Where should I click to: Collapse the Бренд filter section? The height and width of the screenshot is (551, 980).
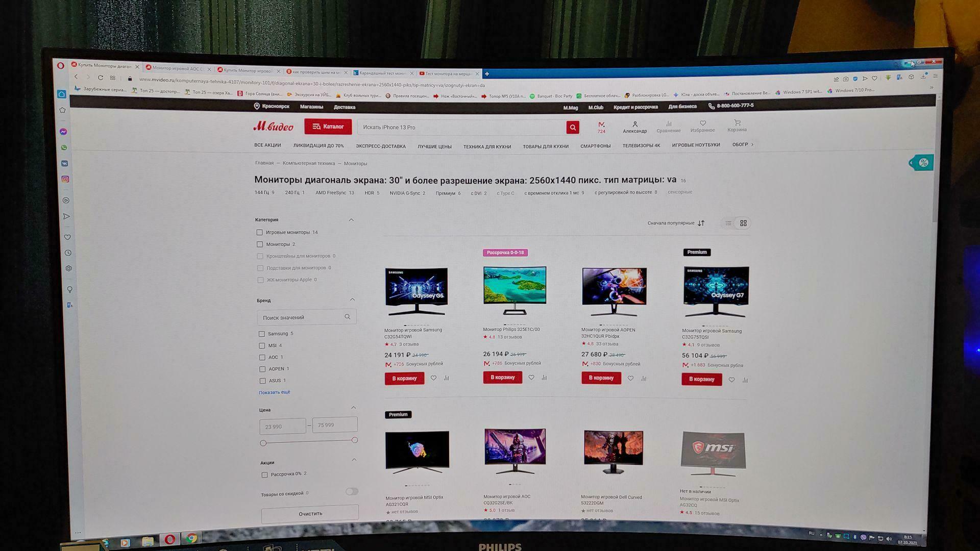coord(352,299)
